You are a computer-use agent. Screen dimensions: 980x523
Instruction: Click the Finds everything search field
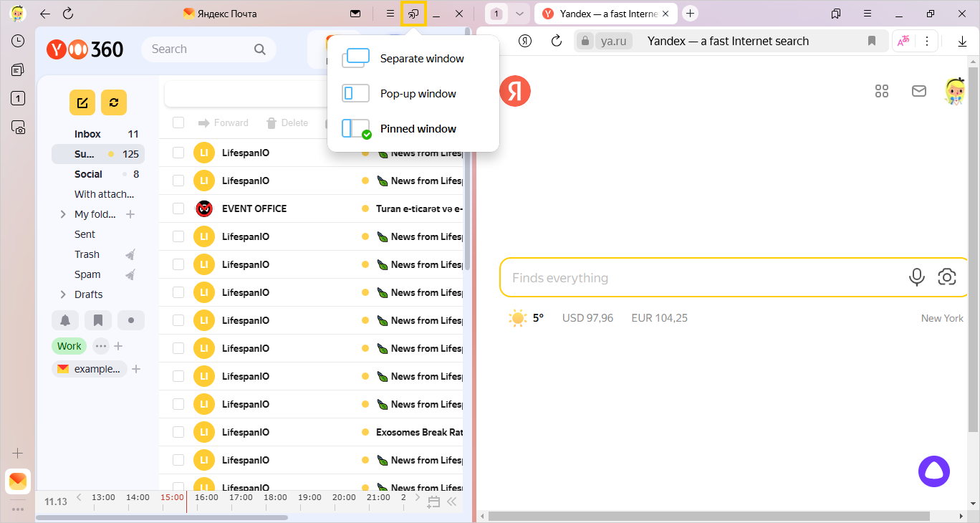coord(702,278)
